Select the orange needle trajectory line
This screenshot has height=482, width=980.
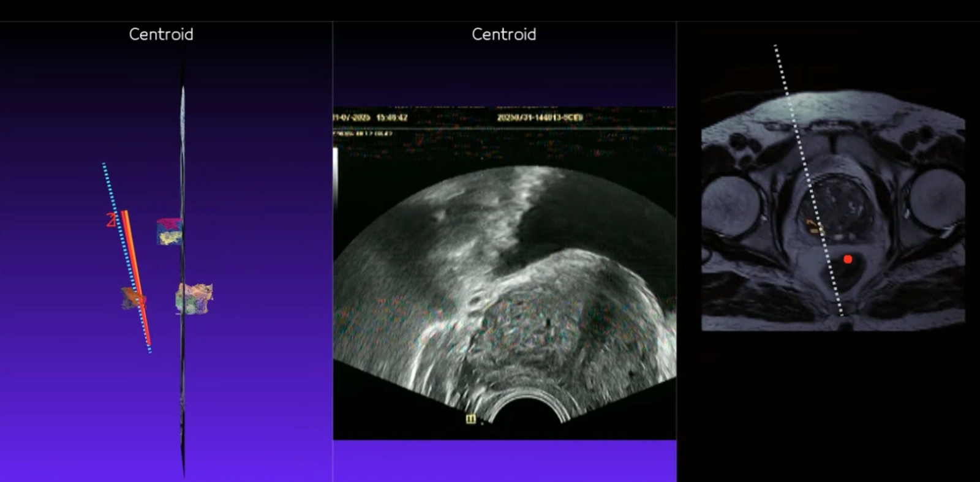coord(136,276)
